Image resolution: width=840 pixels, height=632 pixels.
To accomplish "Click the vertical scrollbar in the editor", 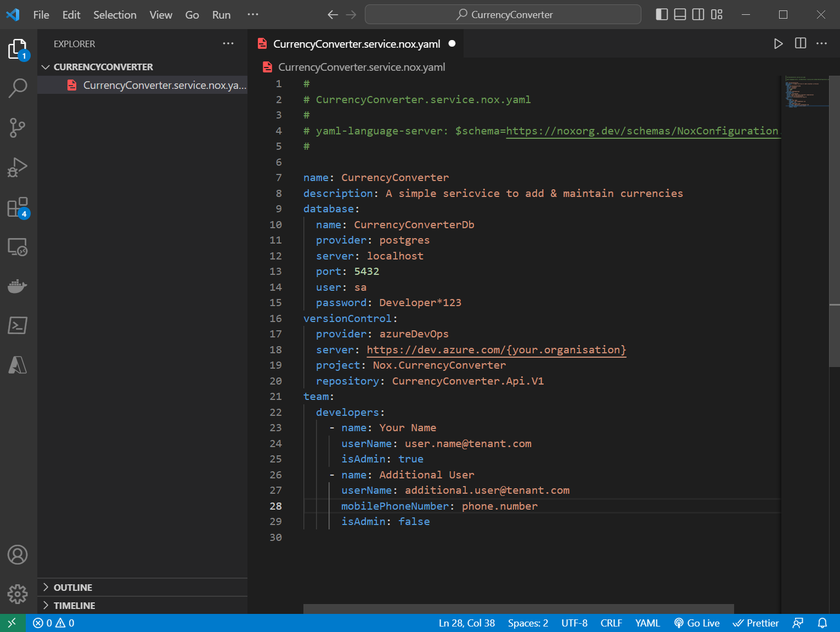I will (x=834, y=219).
